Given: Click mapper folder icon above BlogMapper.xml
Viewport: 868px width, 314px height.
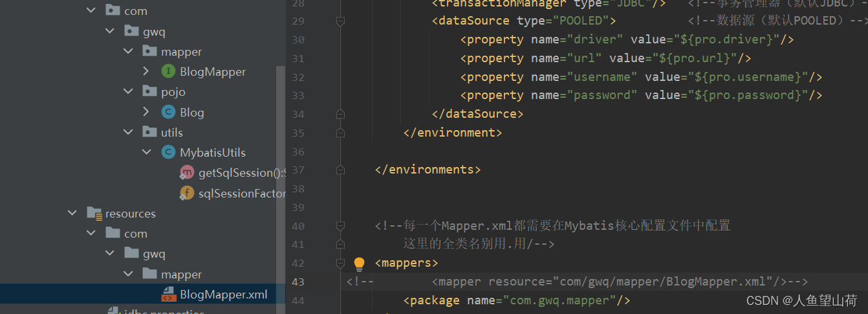Looking at the screenshot, I should [x=149, y=274].
